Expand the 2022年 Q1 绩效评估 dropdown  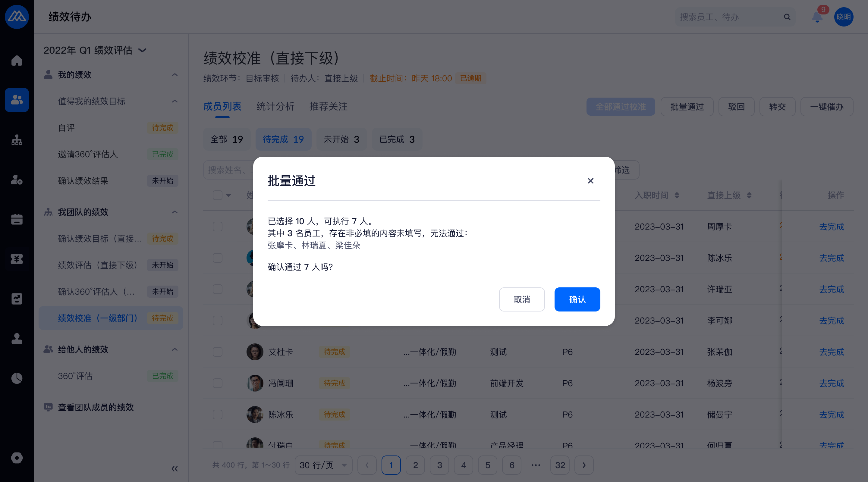[x=143, y=50]
